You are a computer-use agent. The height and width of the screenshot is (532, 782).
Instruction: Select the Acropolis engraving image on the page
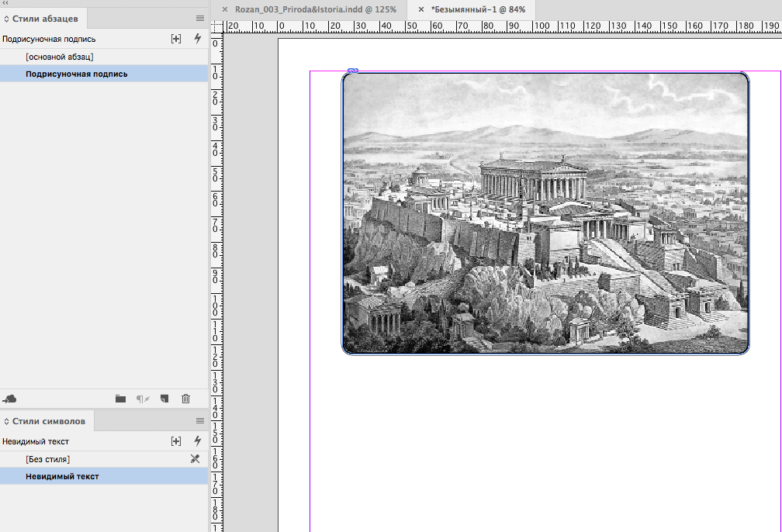click(545, 213)
